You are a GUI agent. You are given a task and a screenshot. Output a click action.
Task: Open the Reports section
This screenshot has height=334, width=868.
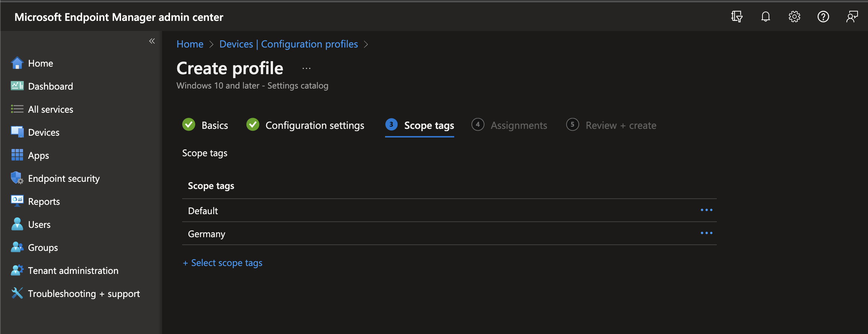[44, 201]
